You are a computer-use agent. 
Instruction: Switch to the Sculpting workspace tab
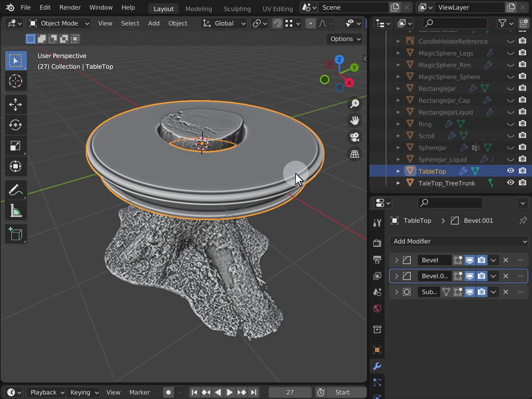pos(237,8)
